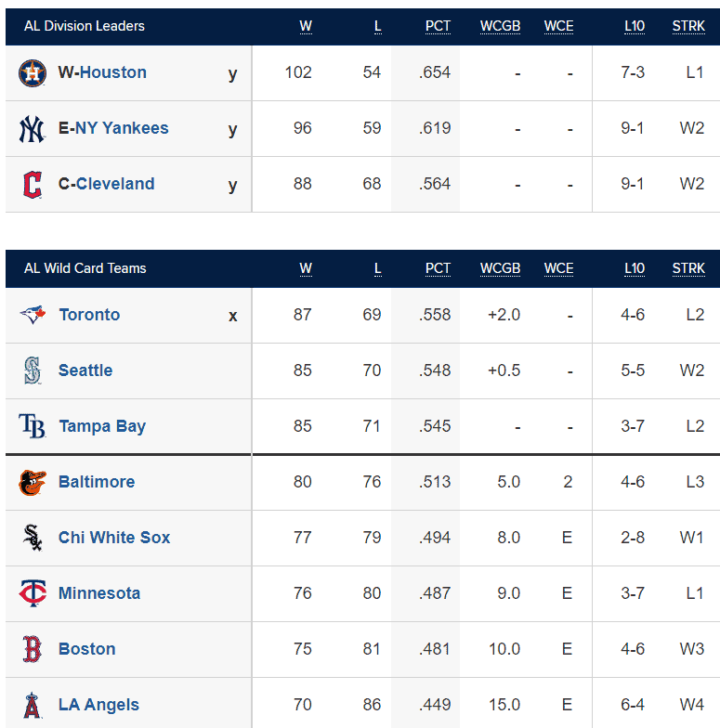
Task: Open the Chi White Sox team page
Action: coord(114,537)
